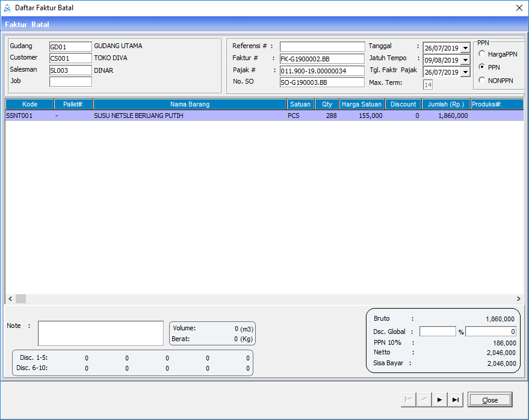Expand the Jatuh Tempo date picker
This screenshot has height=420, width=529.
click(x=465, y=60)
